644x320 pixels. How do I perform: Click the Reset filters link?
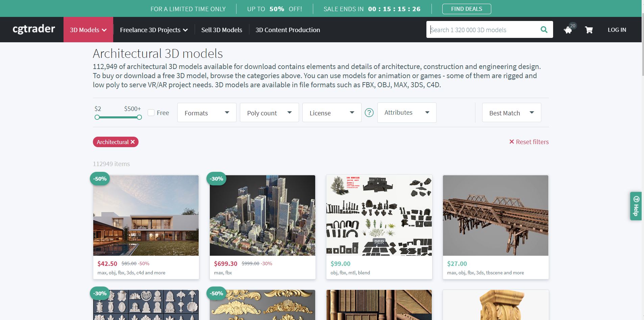[x=529, y=142]
